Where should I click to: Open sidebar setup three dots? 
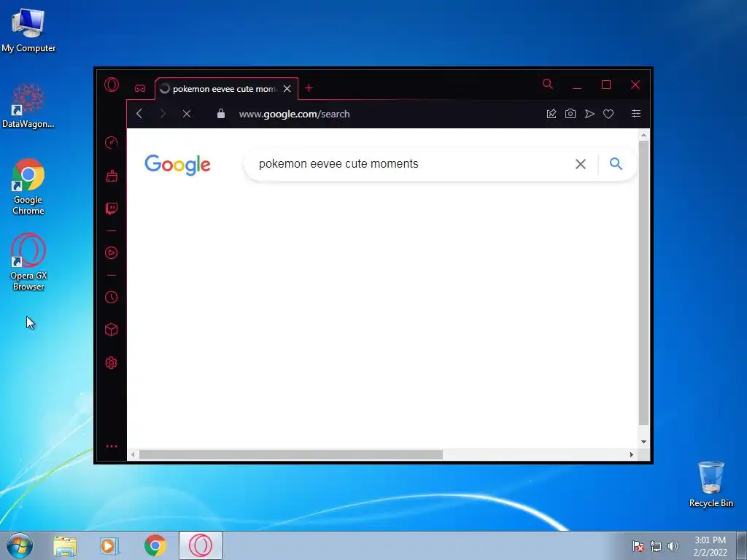pos(112,446)
